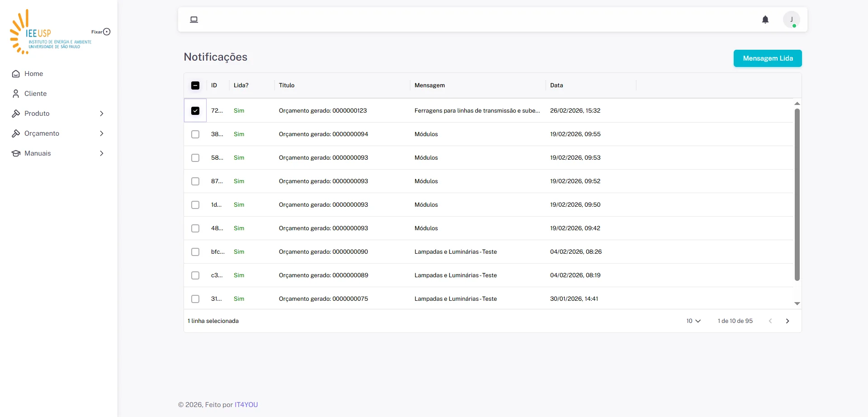
Task: Click the IEE USP logo
Action: pos(51,32)
